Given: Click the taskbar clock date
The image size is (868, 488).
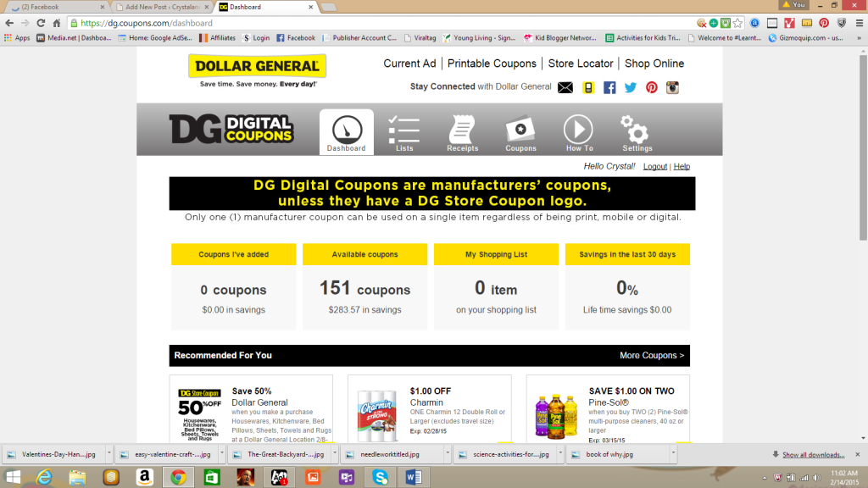Looking at the screenshot, I should tap(843, 478).
